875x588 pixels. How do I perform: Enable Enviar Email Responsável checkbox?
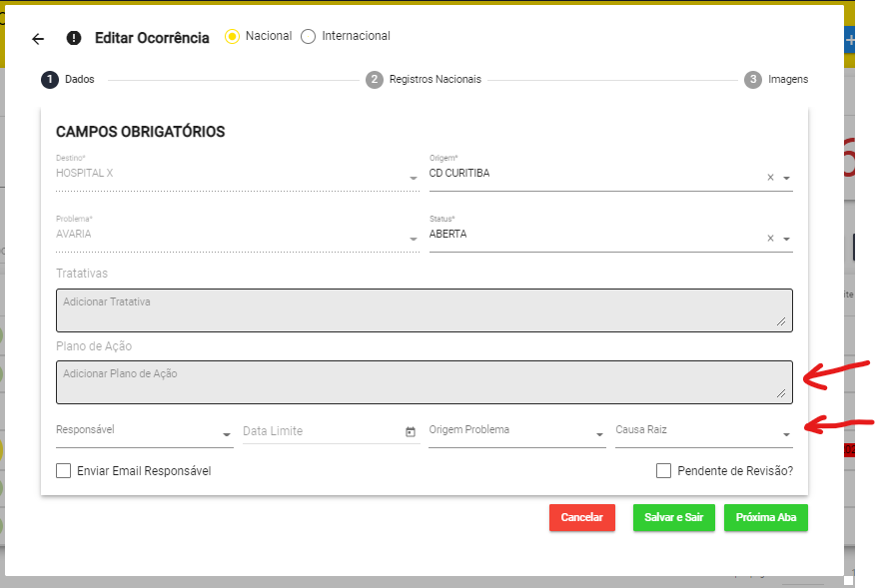[64, 471]
